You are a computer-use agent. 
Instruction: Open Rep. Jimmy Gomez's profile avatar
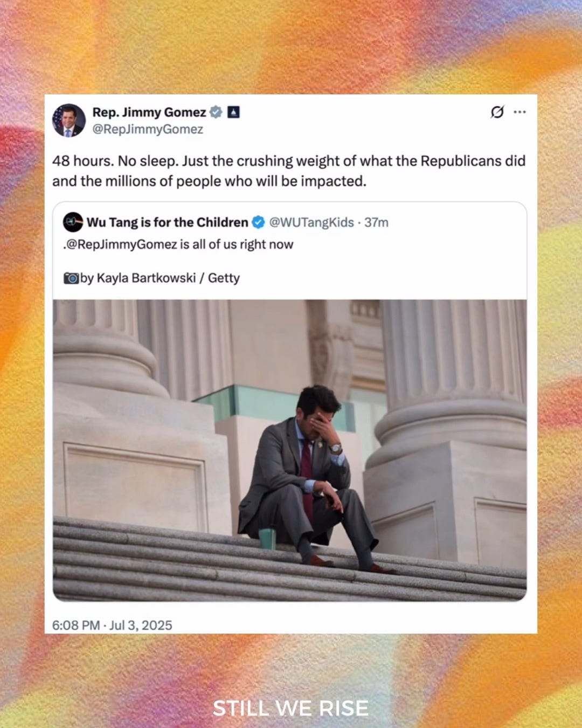coord(69,120)
